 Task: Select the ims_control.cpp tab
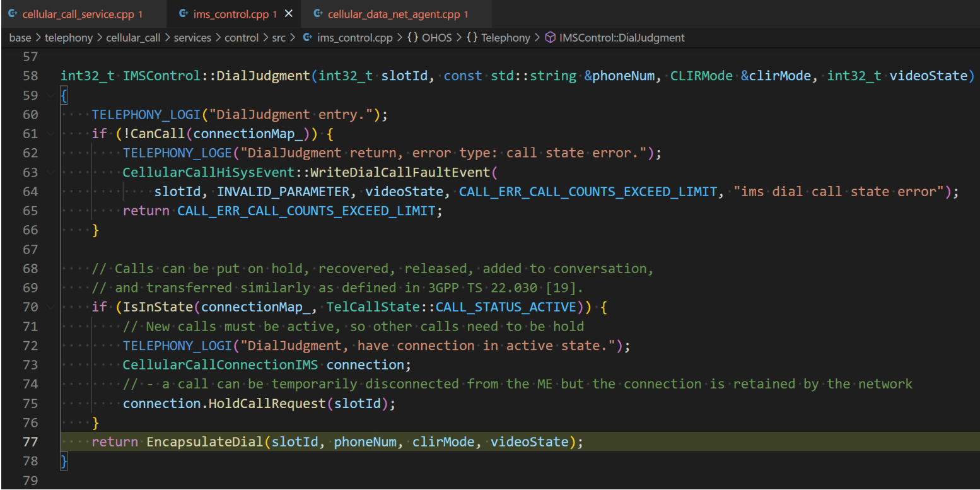coord(235,13)
